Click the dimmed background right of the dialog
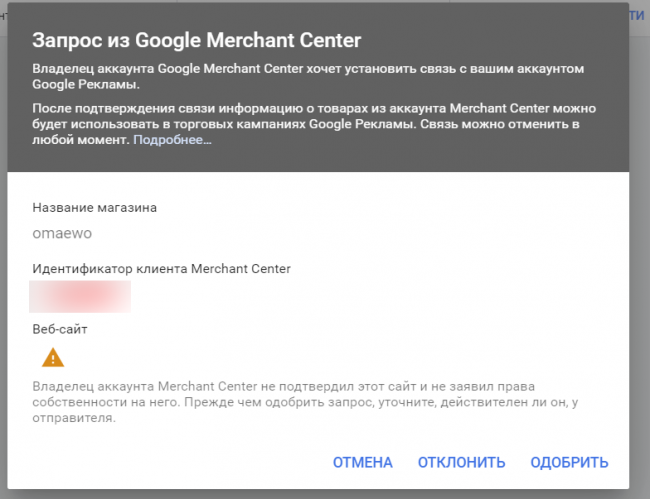The image size is (650, 499). point(640,250)
